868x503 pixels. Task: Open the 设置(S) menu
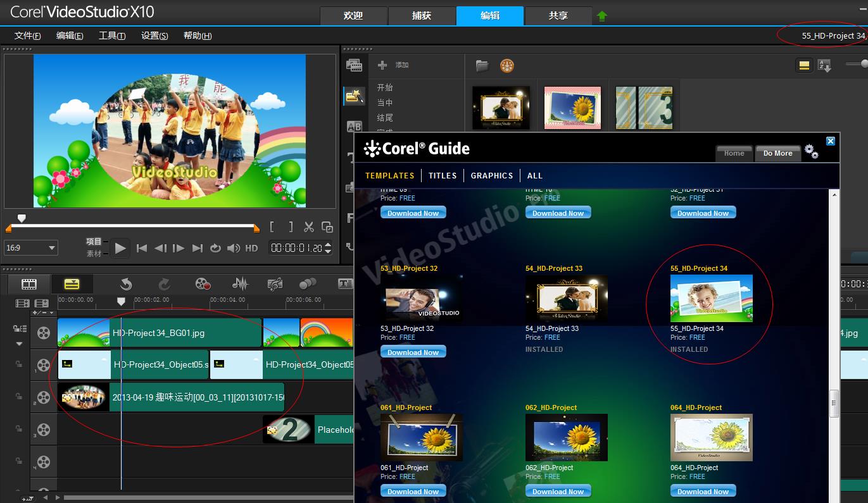coord(154,35)
